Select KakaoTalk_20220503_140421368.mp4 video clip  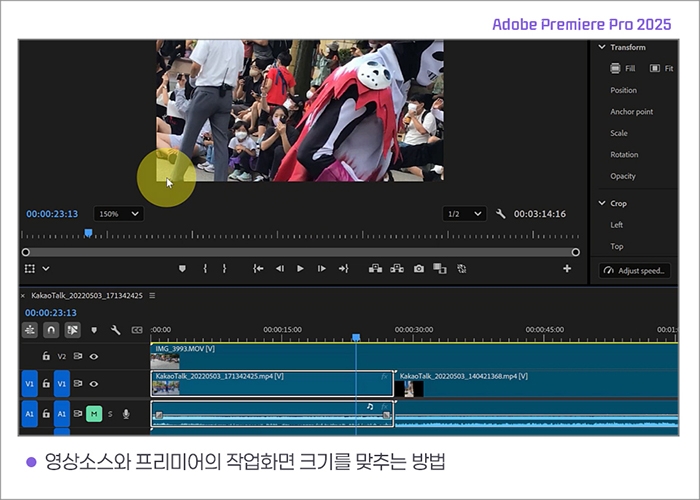(x=536, y=383)
